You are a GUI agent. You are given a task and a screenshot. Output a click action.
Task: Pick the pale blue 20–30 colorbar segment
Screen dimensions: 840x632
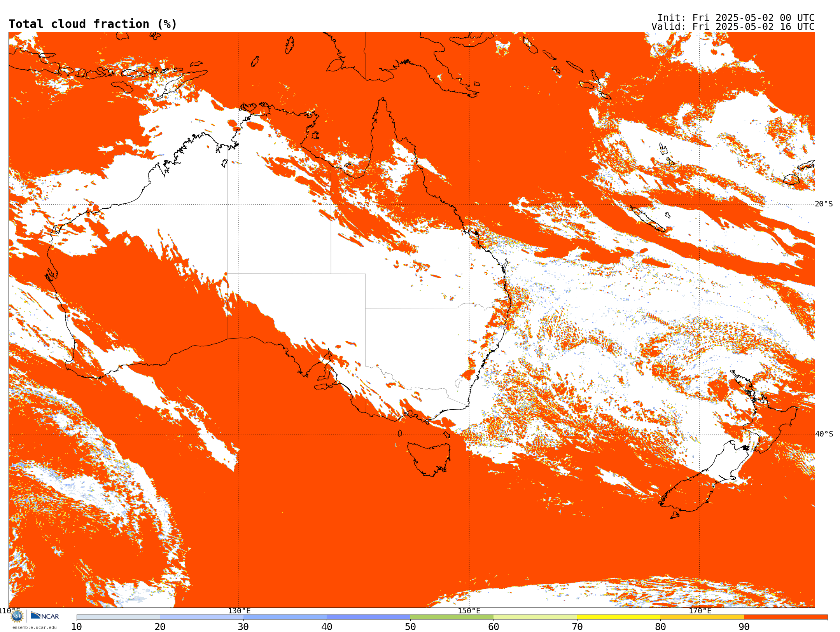pos(201,617)
